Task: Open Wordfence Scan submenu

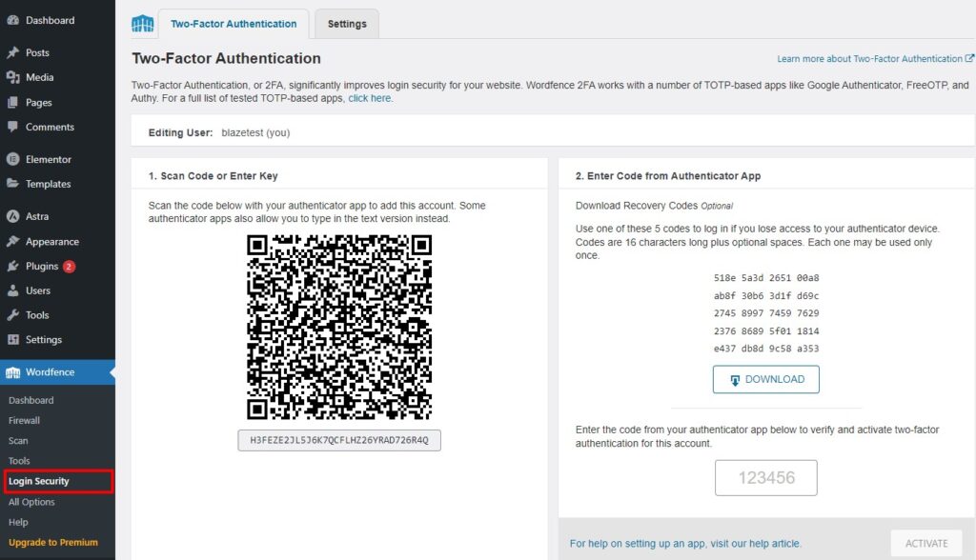Action: click(18, 441)
